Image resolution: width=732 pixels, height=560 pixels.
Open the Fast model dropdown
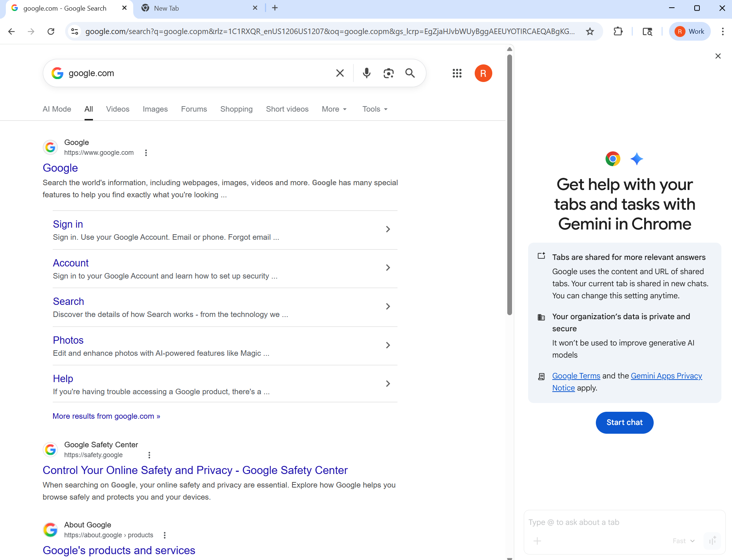(x=683, y=541)
